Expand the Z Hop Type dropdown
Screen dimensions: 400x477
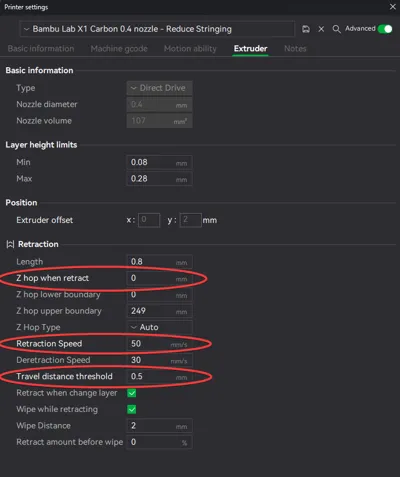pos(159,327)
